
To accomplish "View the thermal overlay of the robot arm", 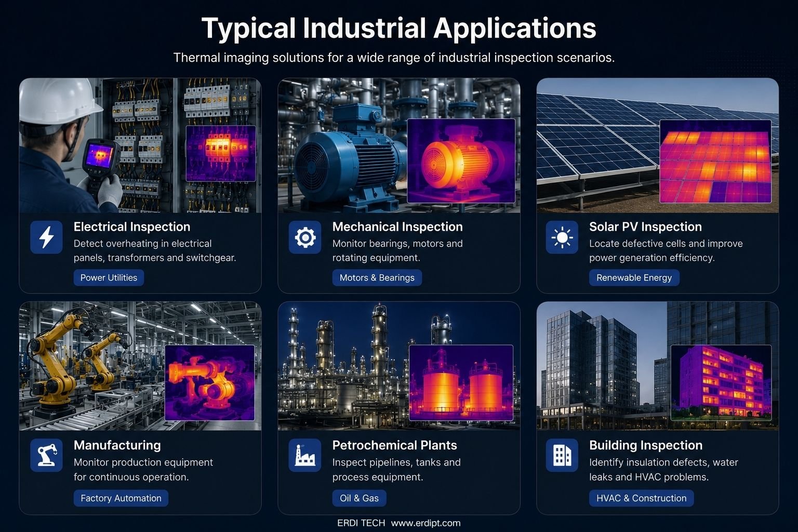I will pos(210,382).
